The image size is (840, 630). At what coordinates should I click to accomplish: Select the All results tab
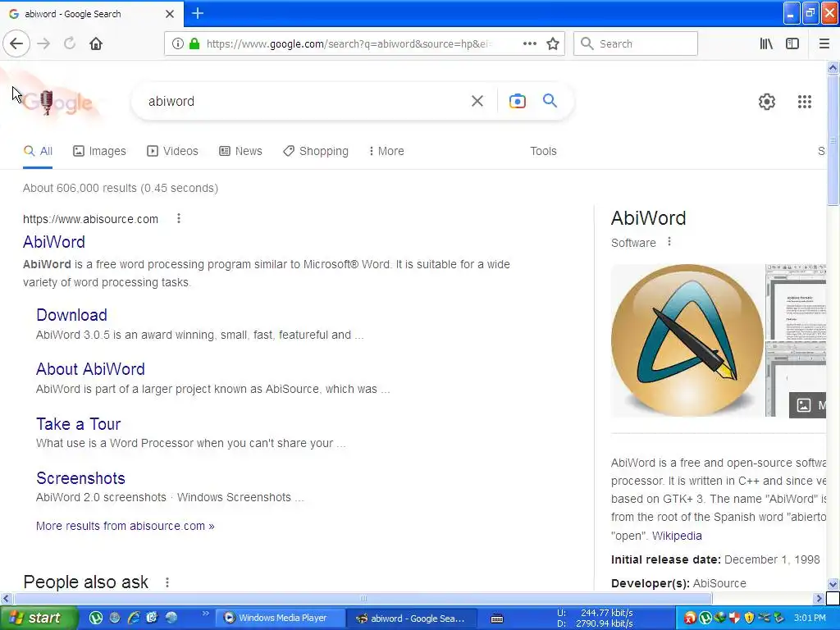click(38, 151)
